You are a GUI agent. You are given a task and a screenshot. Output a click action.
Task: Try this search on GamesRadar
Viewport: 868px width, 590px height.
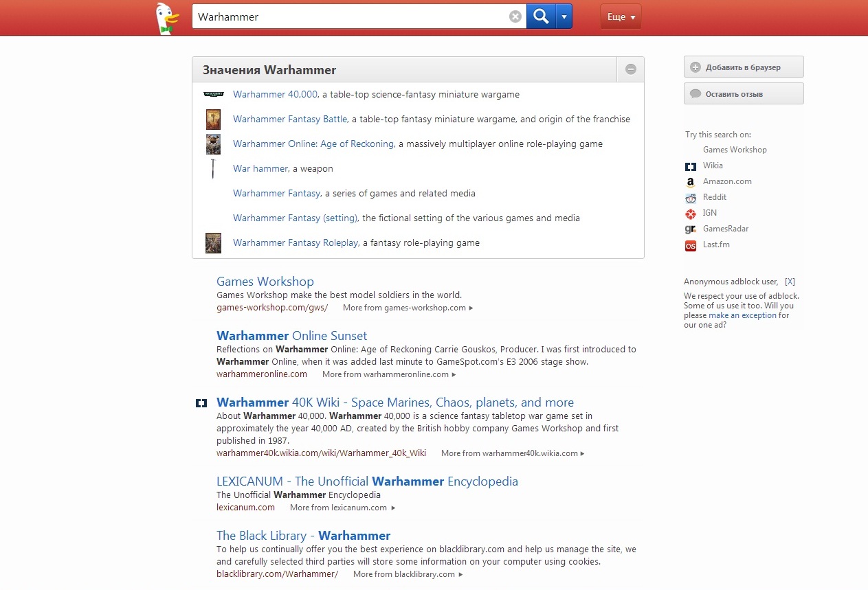point(726,229)
